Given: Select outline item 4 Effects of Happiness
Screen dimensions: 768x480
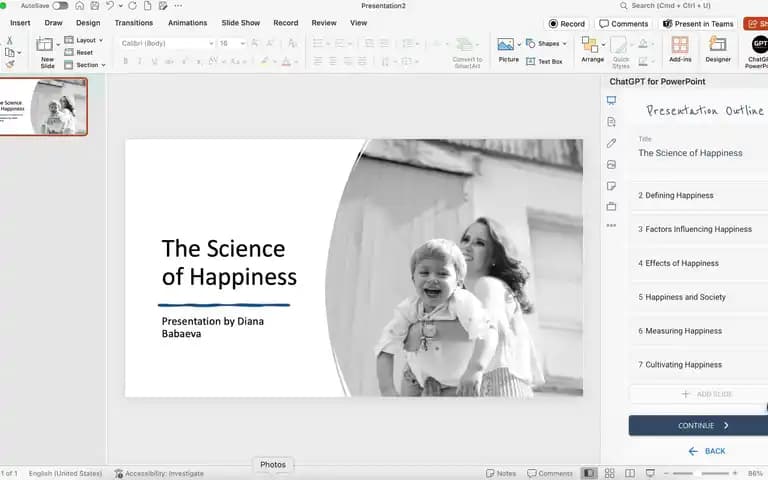Looking at the screenshot, I should click(x=699, y=263).
